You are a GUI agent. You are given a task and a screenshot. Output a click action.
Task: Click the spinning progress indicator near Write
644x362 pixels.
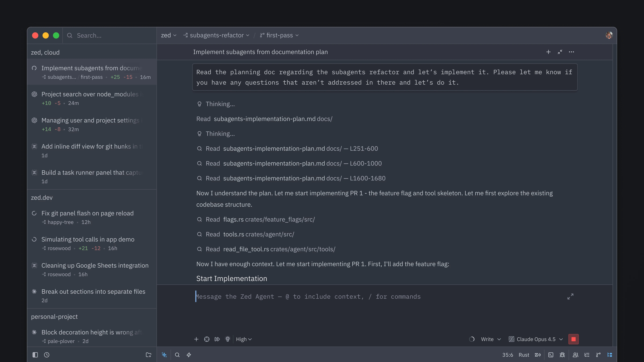pos(472,339)
